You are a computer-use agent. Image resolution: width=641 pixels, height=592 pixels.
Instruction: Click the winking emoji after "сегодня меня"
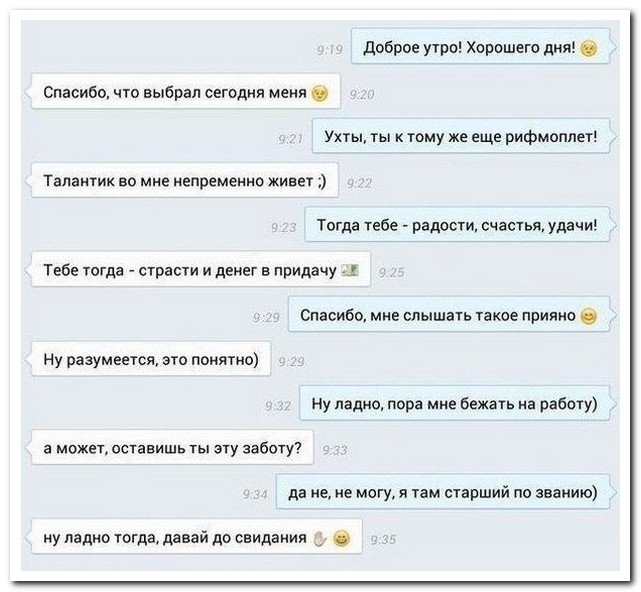tap(320, 94)
